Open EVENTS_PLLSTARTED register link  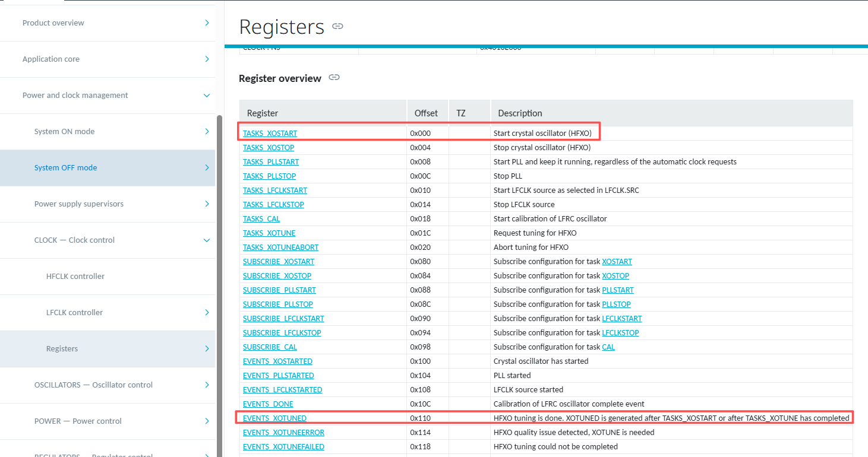(279, 375)
